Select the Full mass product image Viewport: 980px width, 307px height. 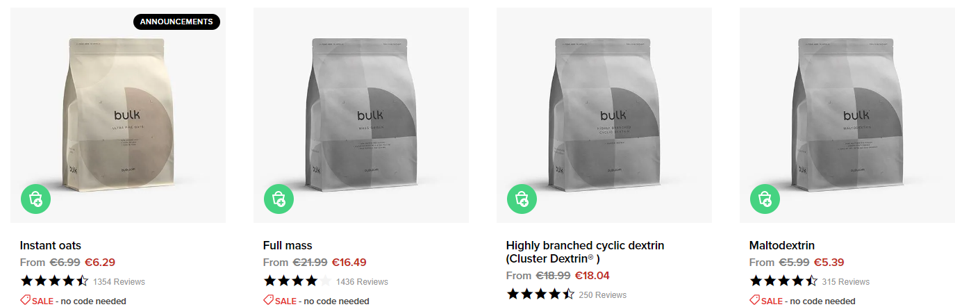[361, 115]
